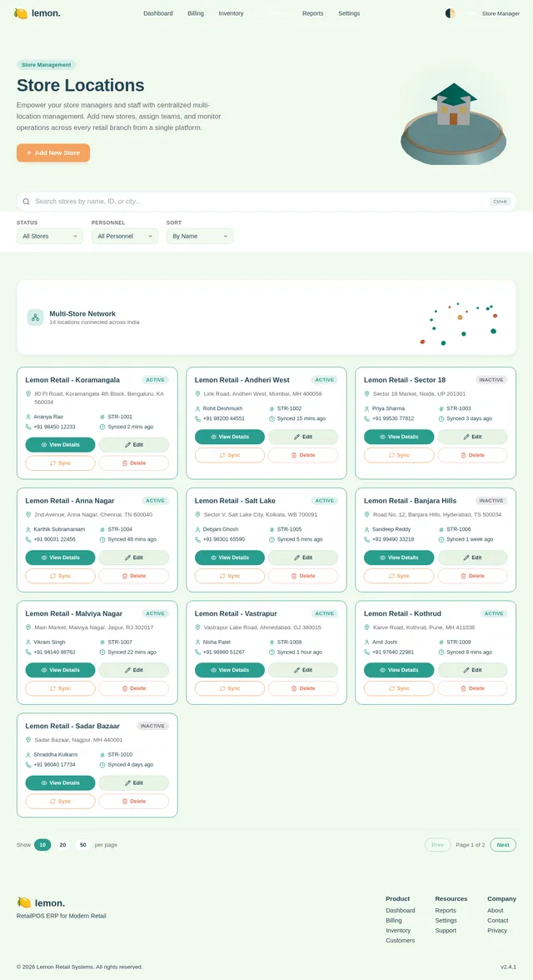Edit the Salt Lake store
Viewport: 533px width, 980px height.
pos(303,557)
